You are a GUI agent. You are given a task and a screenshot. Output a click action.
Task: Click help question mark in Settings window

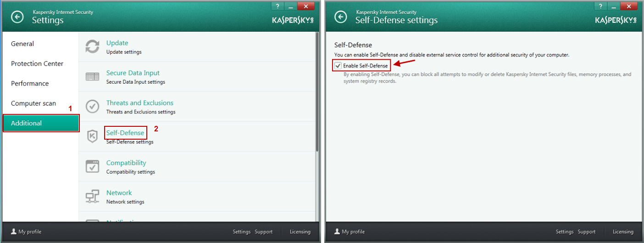[x=278, y=6]
